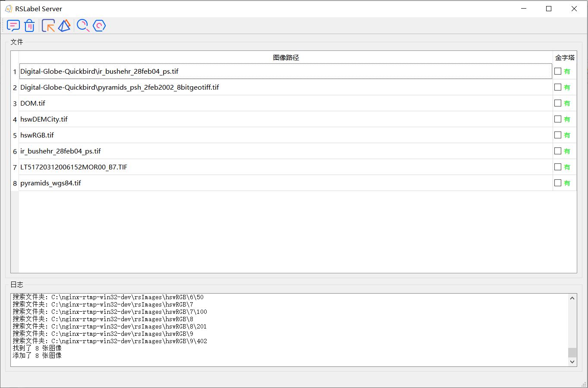Click the log scrollbar thumb
This screenshot has height=388, width=588.
[572, 352]
